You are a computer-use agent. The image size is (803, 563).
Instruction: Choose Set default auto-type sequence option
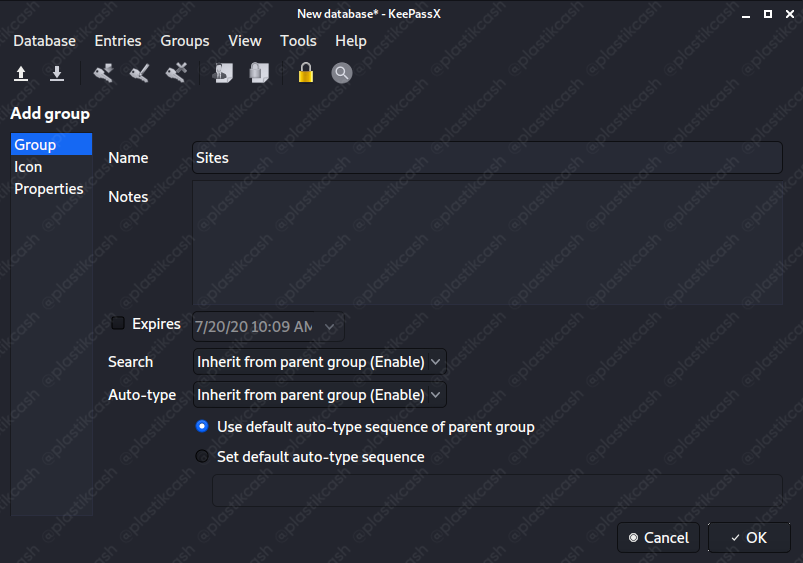(202, 457)
